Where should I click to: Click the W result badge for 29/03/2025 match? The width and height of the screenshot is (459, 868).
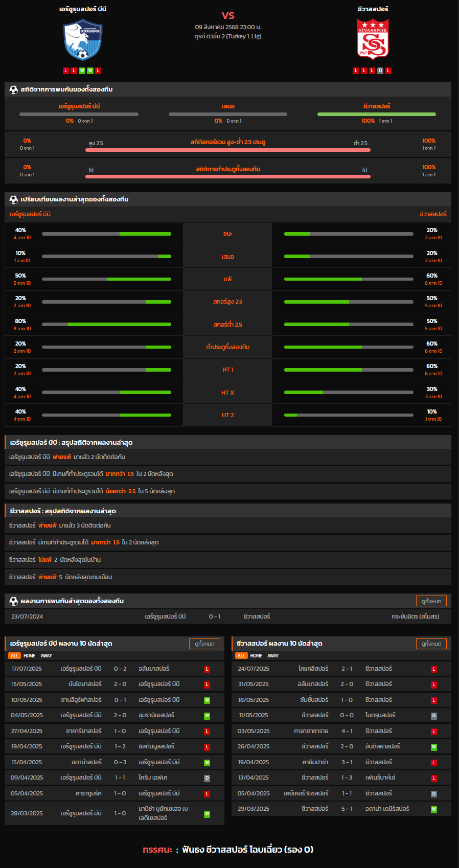click(x=434, y=809)
